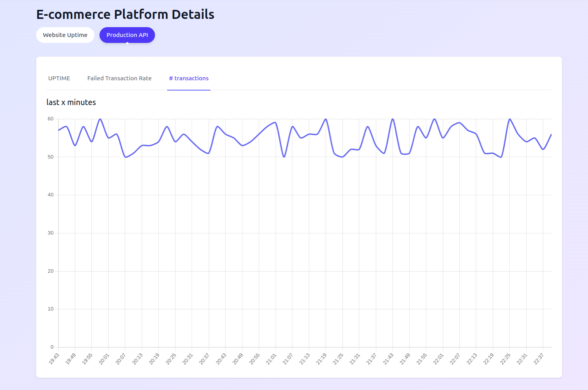Screen dimensions: 588x390
Task: Click the 22:01 x-axis label
Action: 439,359
